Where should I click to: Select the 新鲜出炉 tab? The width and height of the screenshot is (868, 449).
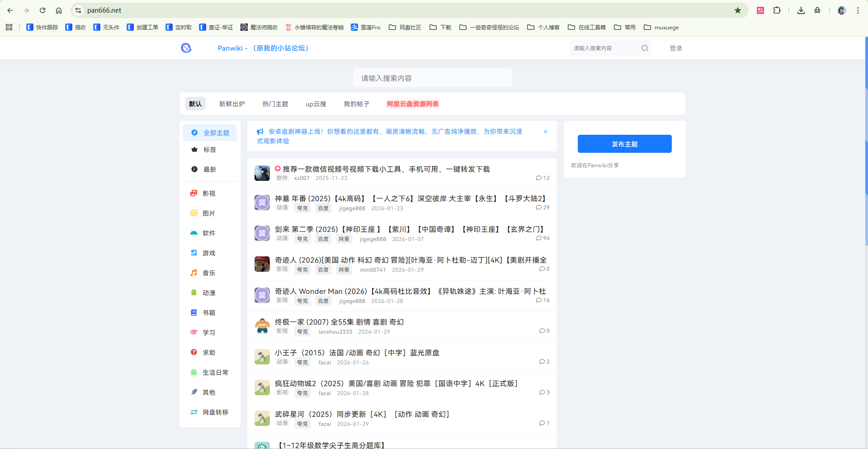(232, 104)
